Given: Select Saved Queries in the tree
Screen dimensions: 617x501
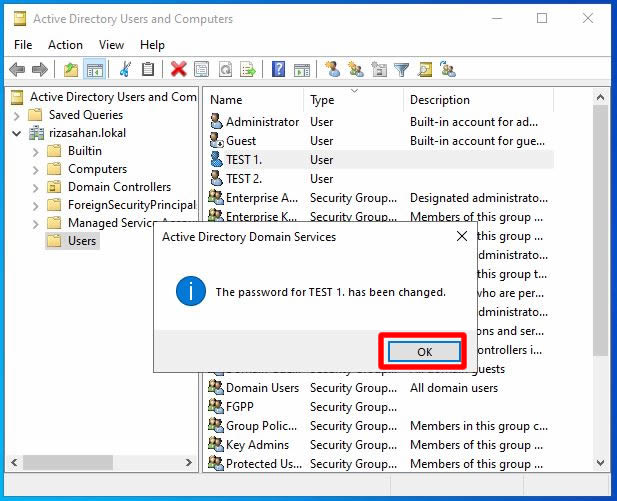Looking at the screenshot, I should coord(86,115).
